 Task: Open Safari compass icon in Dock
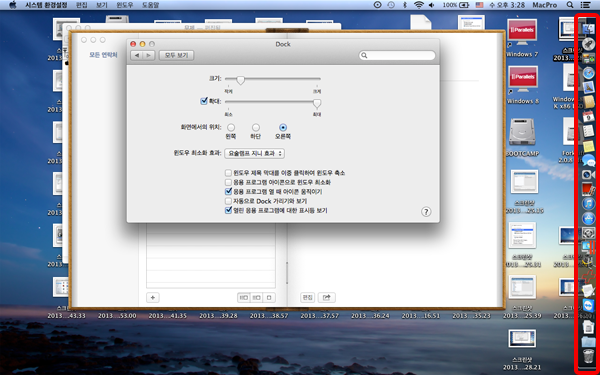(589, 73)
